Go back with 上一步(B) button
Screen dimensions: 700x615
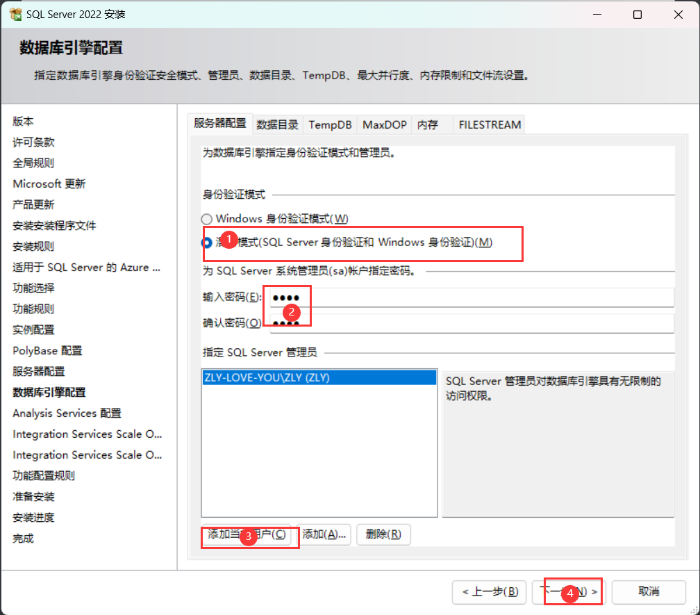click(490, 592)
